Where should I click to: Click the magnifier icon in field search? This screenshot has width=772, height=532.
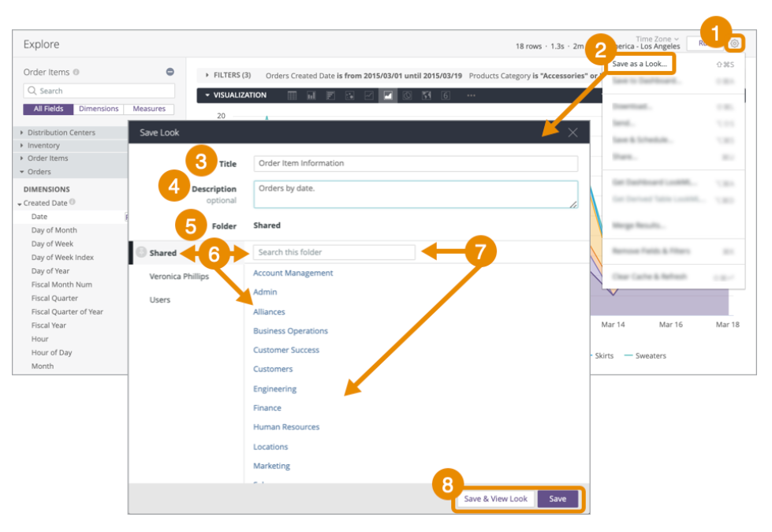tap(32, 91)
